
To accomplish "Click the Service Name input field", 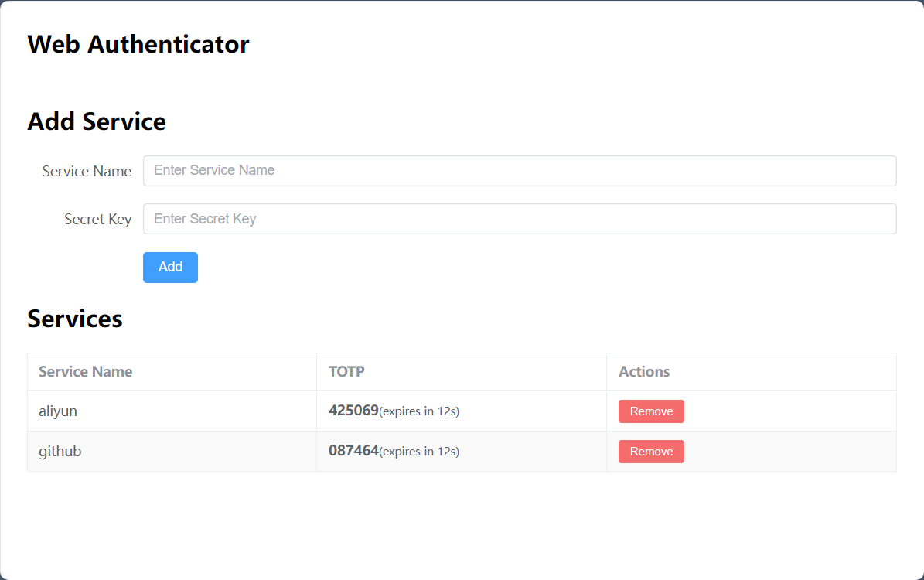I will [519, 171].
